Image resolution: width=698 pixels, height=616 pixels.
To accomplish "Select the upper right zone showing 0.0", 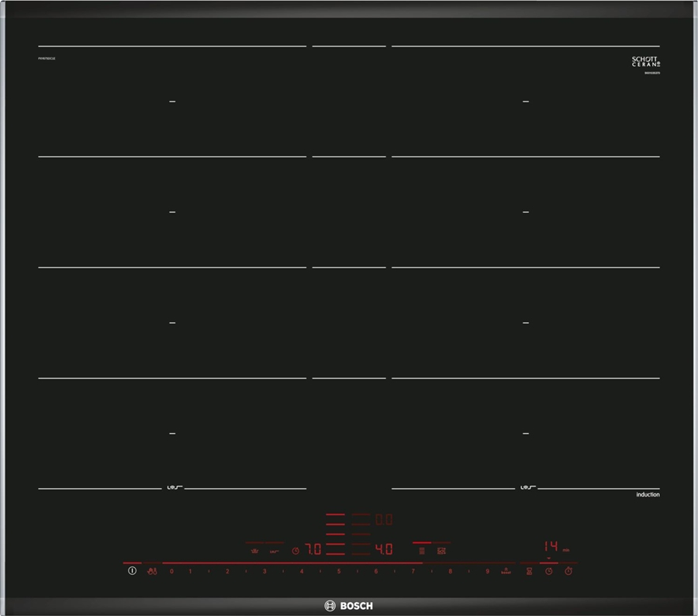I will (x=383, y=520).
